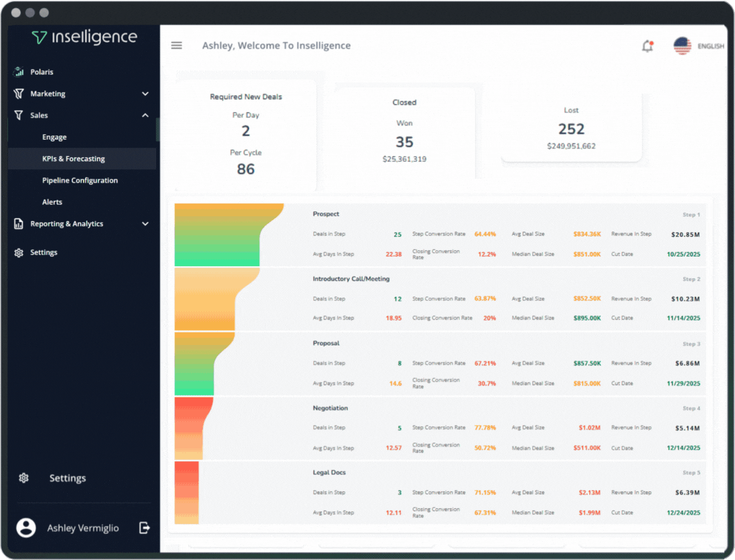This screenshot has width=735, height=560.
Task: Click the Polaris chart icon
Action: [19, 72]
